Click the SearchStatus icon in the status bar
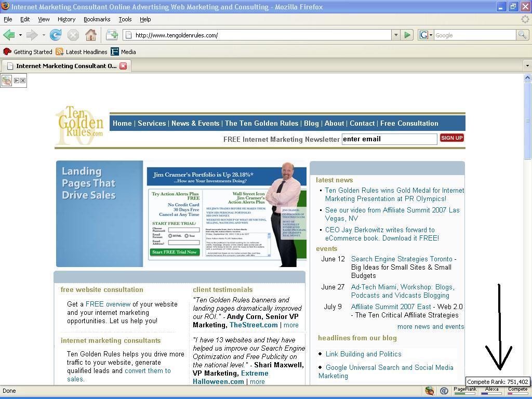Viewport: 532px width, 399px height. tap(430, 391)
